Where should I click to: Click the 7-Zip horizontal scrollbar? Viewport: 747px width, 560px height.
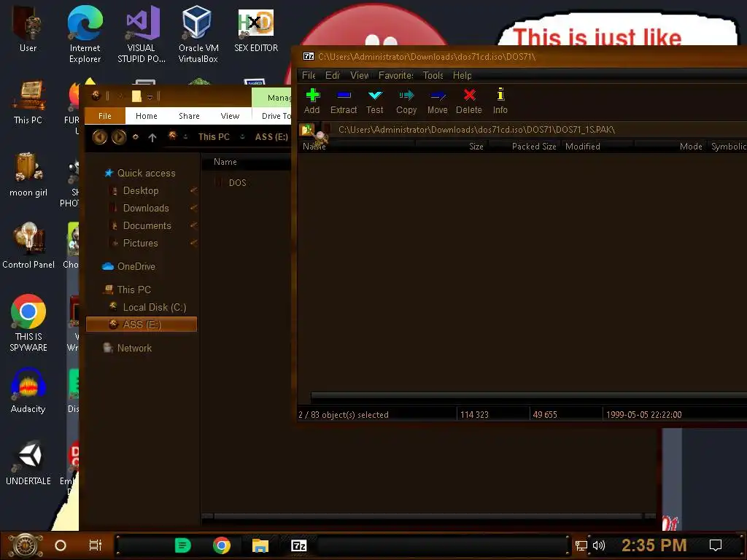pyautogui.click(x=529, y=395)
